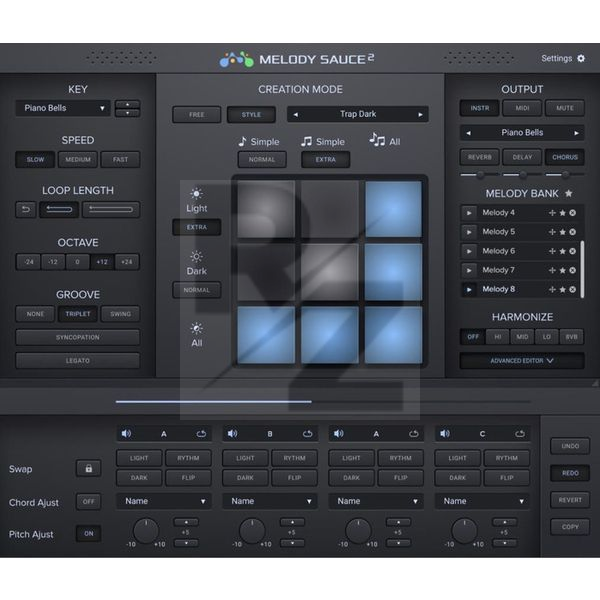Favorite Melody 8 with its star icon

point(562,290)
